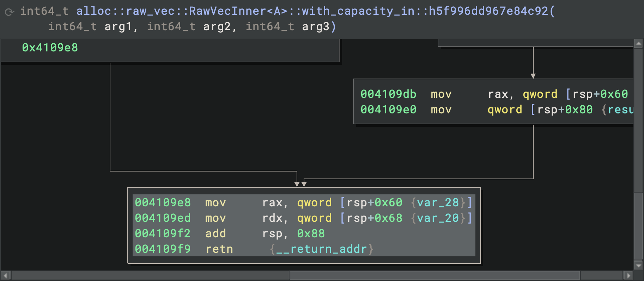Click the horizontal scrollbar right arrow
Image resolution: width=644 pixels, height=281 pixels.
pyautogui.click(x=628, y=275)
